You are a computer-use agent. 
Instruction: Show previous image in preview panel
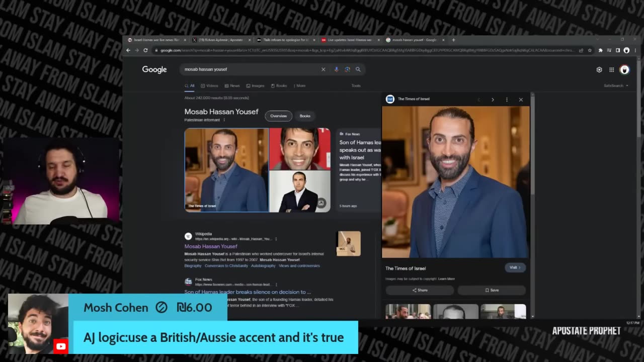(478, 100)
